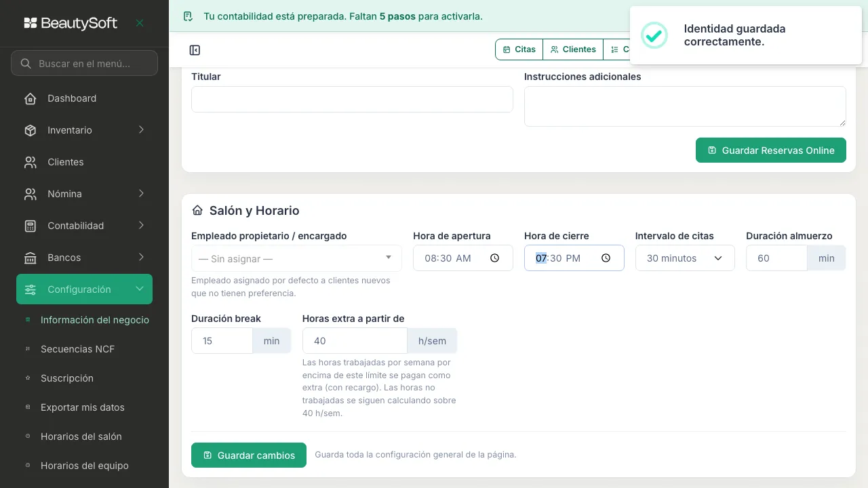Viewport: 868px width, 488px height.
Task: Open Clientes from the top shortcut bar
Action: 573,49
